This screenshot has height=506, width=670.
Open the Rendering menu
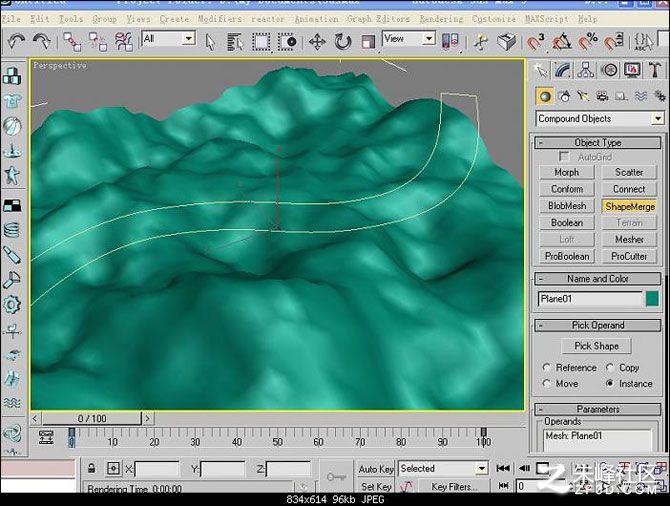tap(441, 19)
